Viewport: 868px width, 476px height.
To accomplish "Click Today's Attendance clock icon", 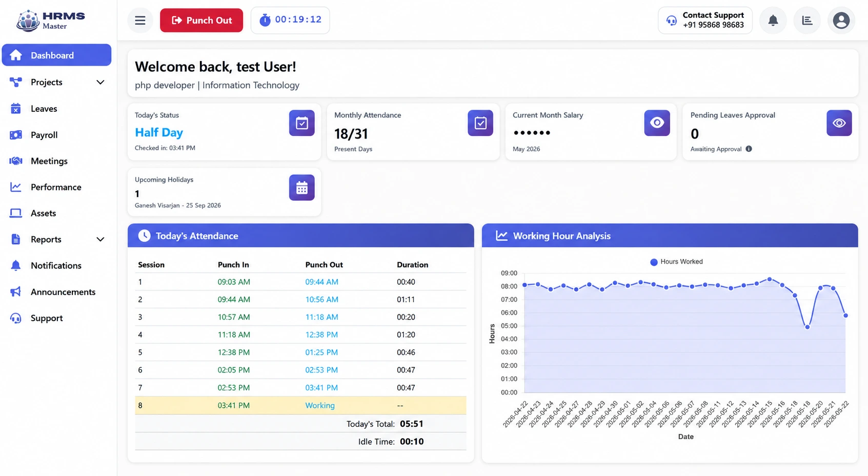I will [x=144, y=236].
